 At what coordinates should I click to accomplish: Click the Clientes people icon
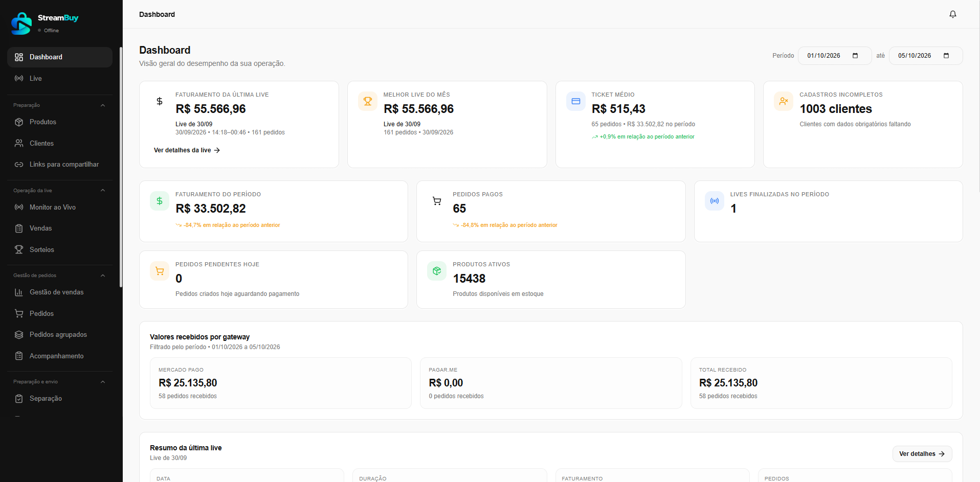pos(19,143)
